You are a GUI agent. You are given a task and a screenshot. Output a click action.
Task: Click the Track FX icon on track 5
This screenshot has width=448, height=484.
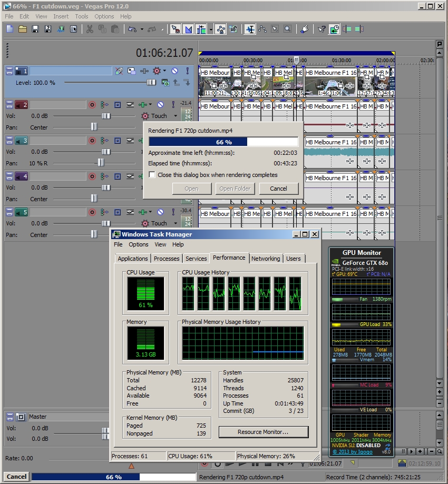(x=143, y=212)
